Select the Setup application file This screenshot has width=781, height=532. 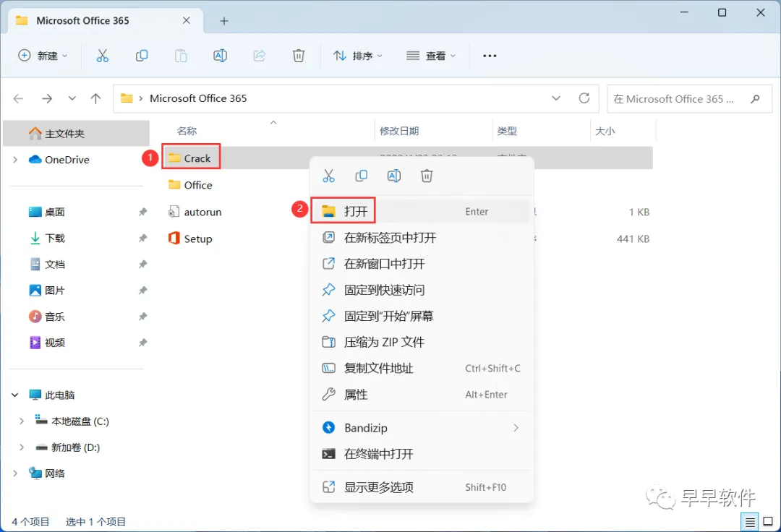point(190,239)
